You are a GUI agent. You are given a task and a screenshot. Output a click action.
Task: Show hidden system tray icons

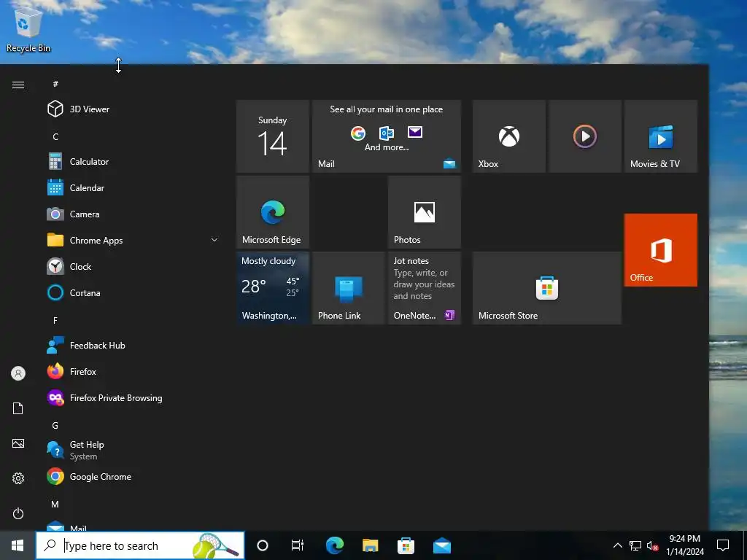coord(617,545)
